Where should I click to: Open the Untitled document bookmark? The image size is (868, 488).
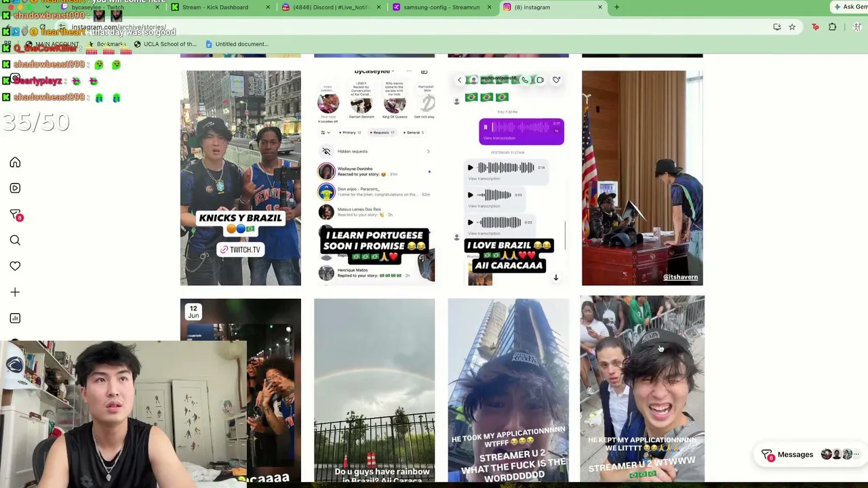237,44
